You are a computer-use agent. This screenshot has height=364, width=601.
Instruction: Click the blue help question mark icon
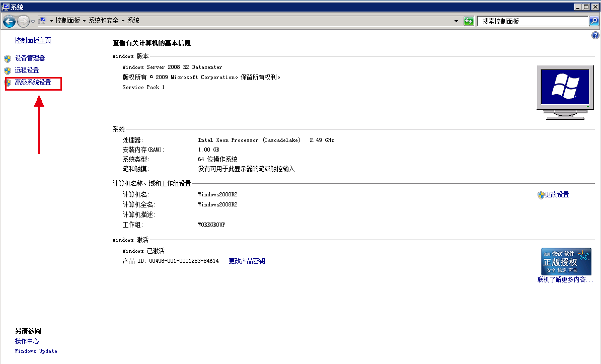[x=595, y=35]
